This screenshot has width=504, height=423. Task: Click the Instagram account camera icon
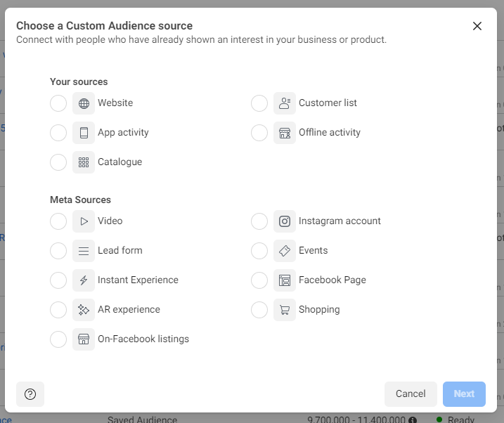[285, 221]
